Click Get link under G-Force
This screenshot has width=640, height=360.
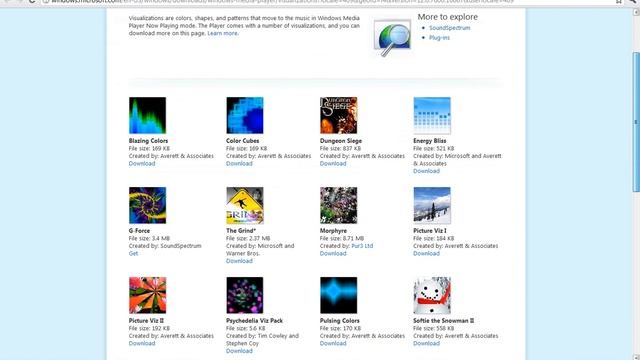133,253
